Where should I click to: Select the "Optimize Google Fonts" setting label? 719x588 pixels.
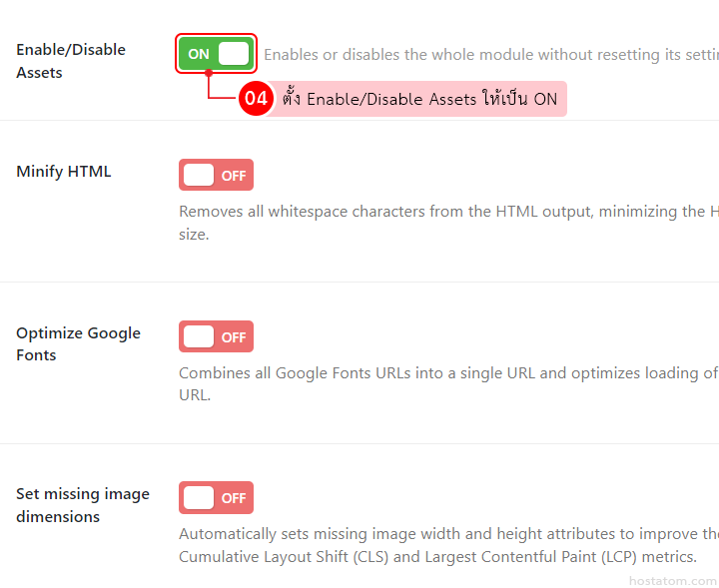tap(78, 343)
